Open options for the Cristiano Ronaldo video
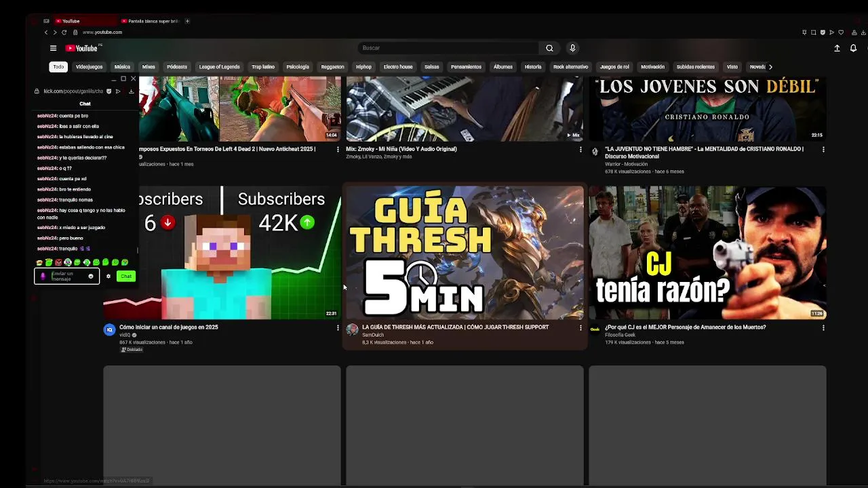The width and height of the screenshot is (868, 488). (x=823, y=149)
